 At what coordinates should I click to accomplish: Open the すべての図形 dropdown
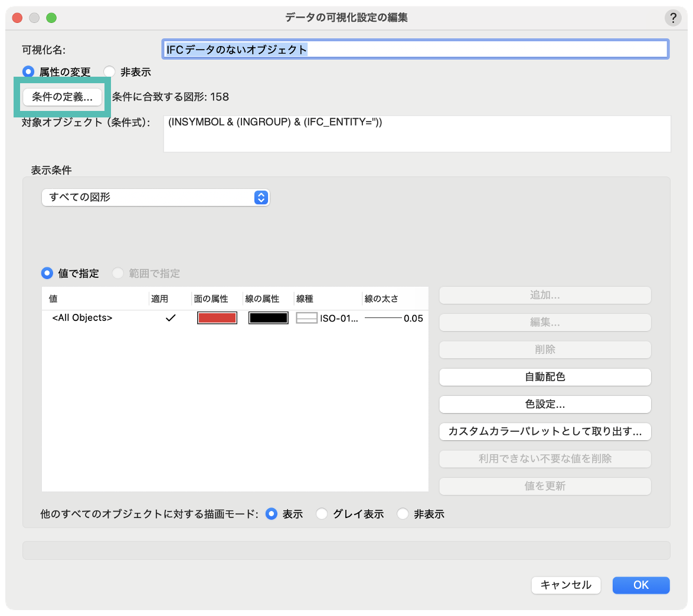tap(155, 198)
